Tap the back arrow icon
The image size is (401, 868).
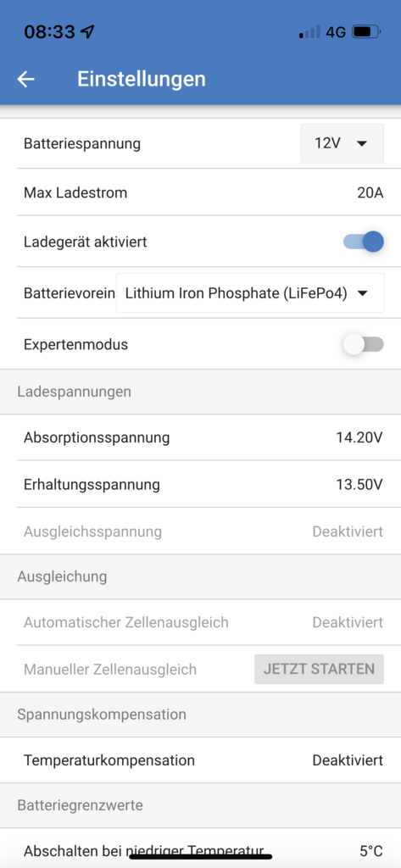tap(25, 79)
